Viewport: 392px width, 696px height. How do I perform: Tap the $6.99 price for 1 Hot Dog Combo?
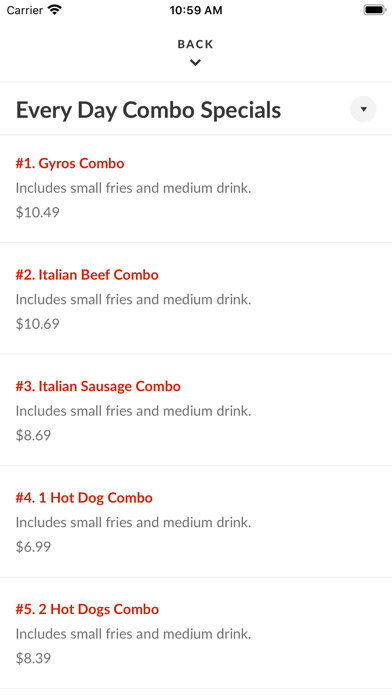33,546
